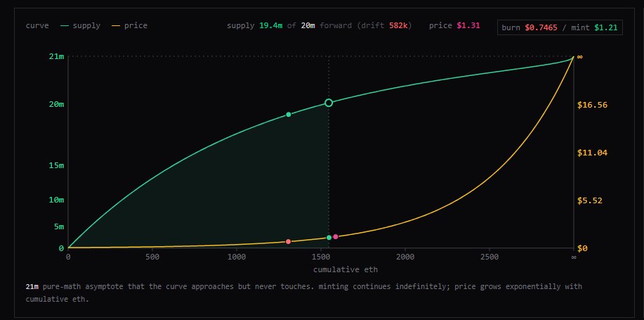
Task: Click the price legend entry
Action: point(129,25)
